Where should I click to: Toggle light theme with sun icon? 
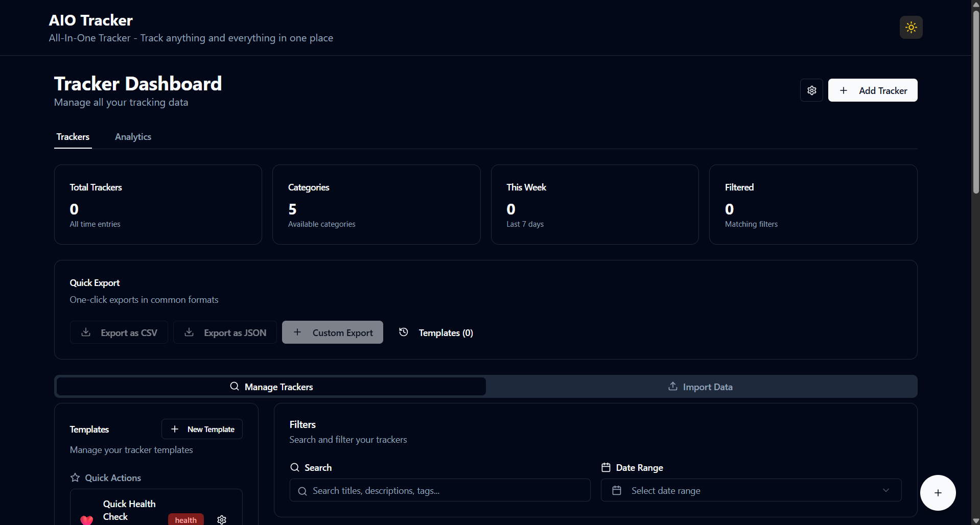coord(911,28)
